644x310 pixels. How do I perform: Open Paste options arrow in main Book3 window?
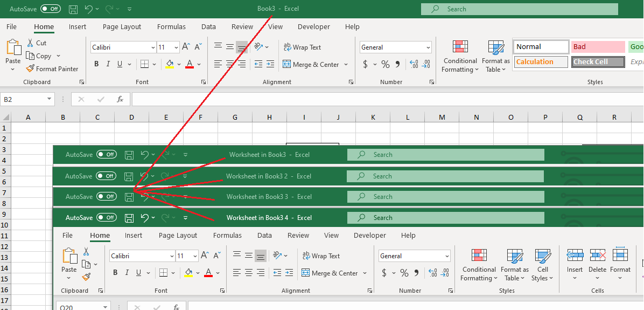tap(13, 69)
